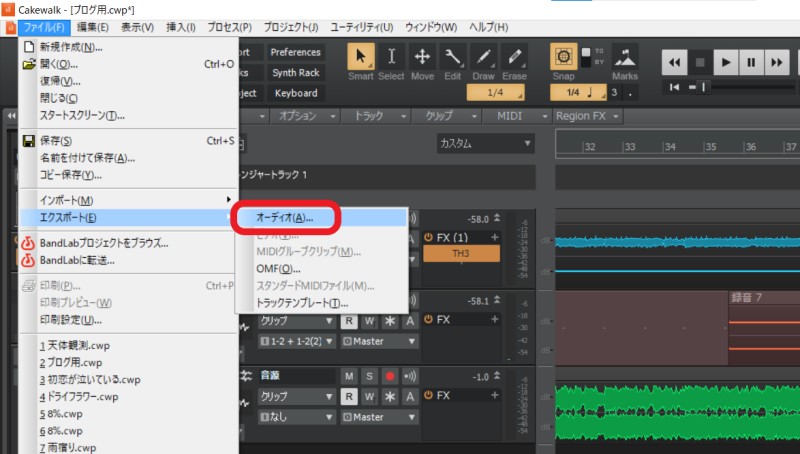
Task: Click the TH3 effect in FX rack
Action: click(x=461, y=254)
